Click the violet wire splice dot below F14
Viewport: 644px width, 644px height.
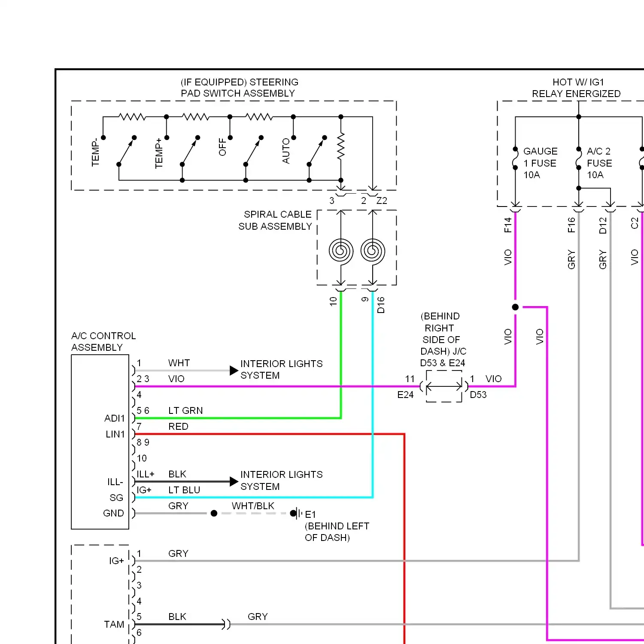click(515, 307)
